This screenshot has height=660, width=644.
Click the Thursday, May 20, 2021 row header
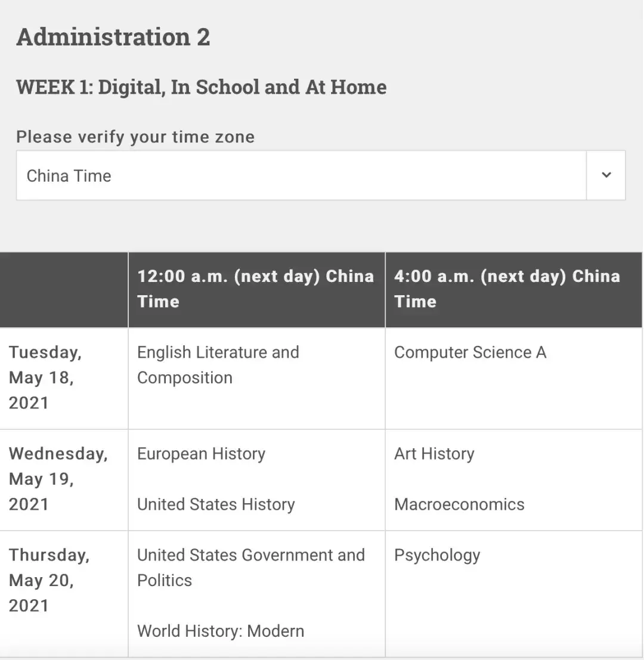click(x=49, y=580)
